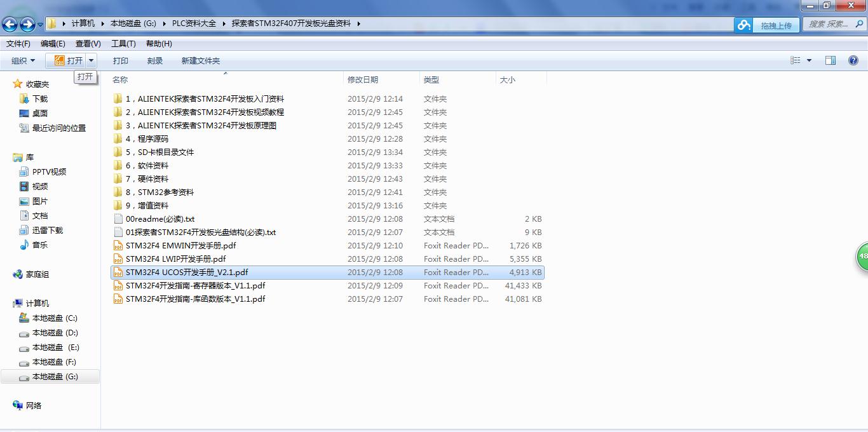Select the 8，STM32参考资料 folder

159,192
